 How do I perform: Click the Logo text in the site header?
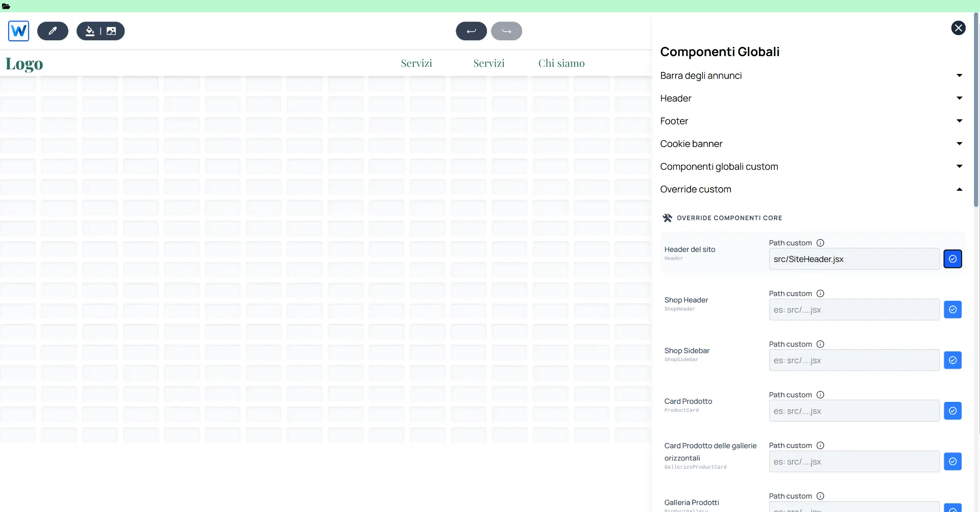coord(24,64)
